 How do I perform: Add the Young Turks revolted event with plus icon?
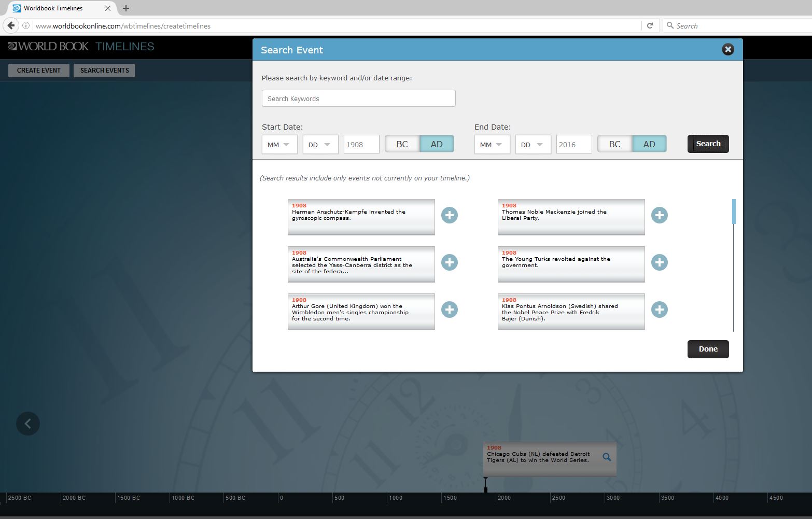[x=660, y=262]
